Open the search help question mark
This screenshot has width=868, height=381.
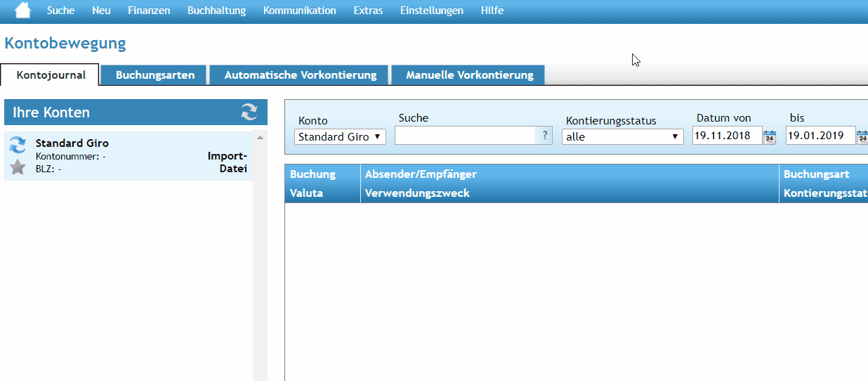(544, 136)
